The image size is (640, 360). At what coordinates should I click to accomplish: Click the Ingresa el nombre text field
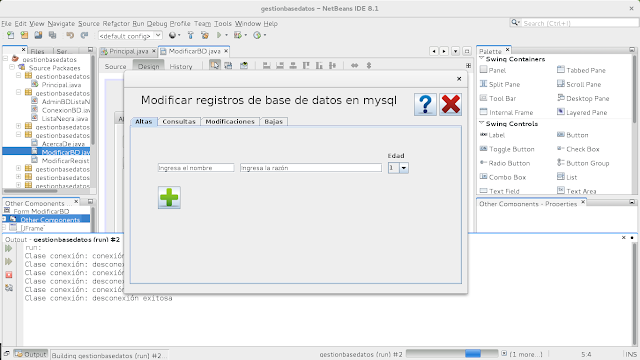pos(196,168)
